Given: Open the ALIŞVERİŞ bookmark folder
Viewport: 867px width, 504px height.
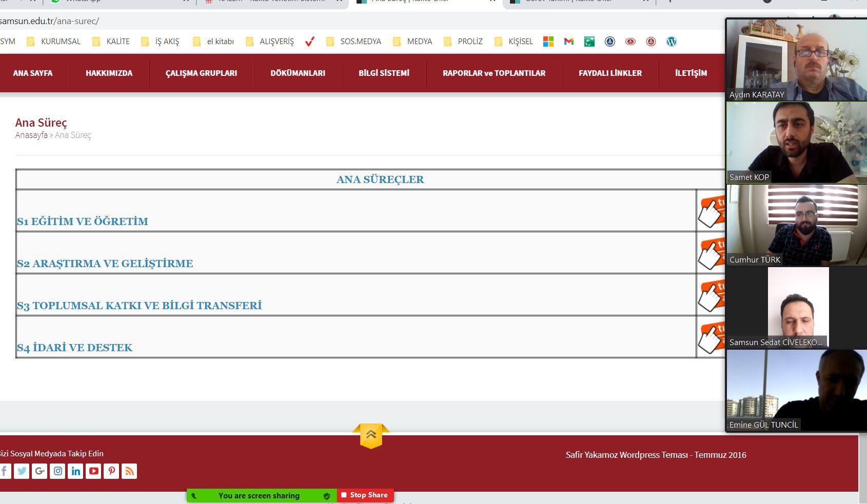Looking at the screenshot, I should 270,42.
